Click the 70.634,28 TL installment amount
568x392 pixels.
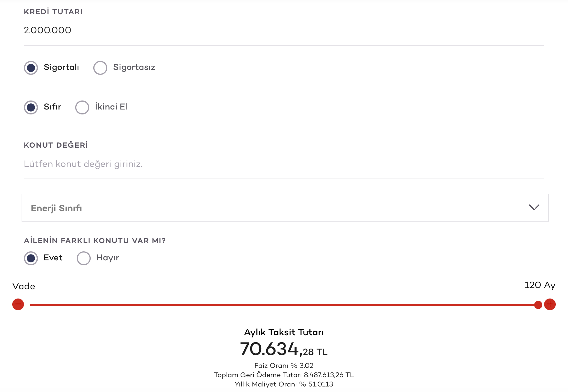point(283,349)
